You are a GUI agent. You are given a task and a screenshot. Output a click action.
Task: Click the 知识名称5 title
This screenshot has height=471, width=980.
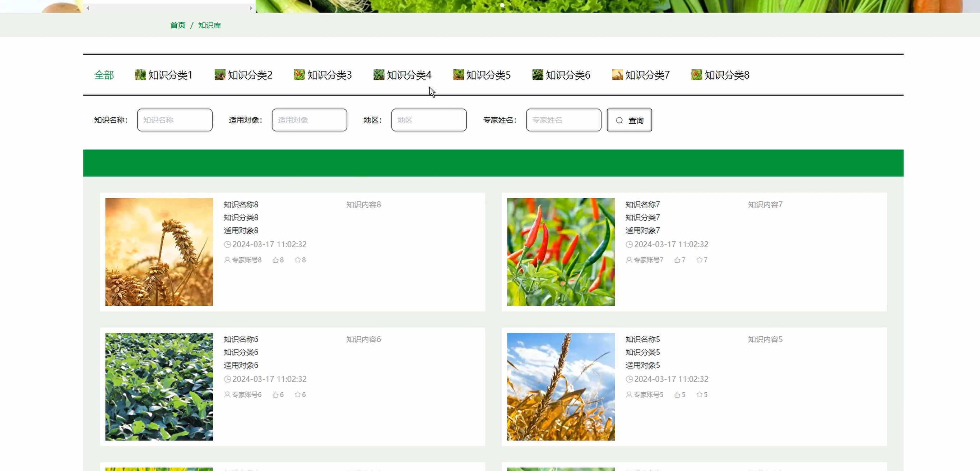click(642, 339)
